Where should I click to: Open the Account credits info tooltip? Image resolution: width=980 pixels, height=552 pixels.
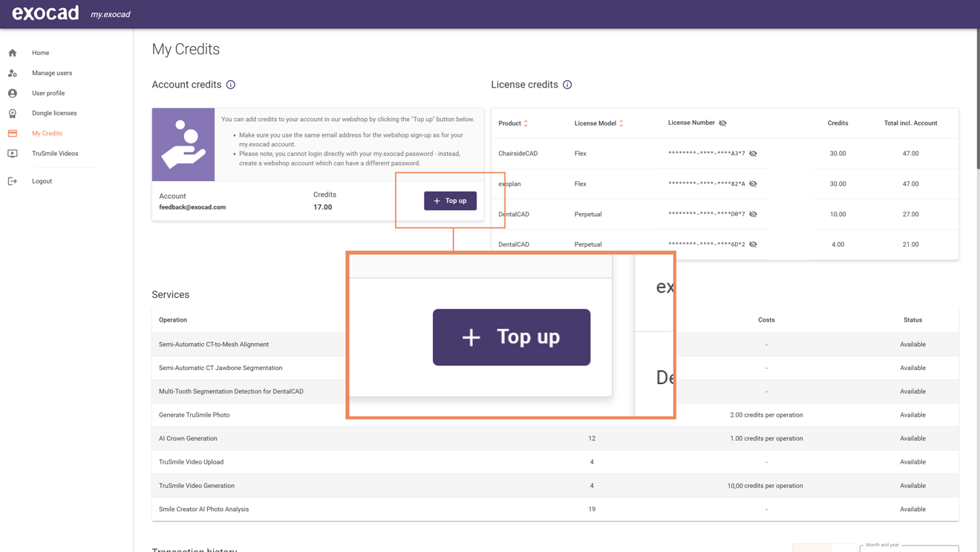click(x=231, y=84)
